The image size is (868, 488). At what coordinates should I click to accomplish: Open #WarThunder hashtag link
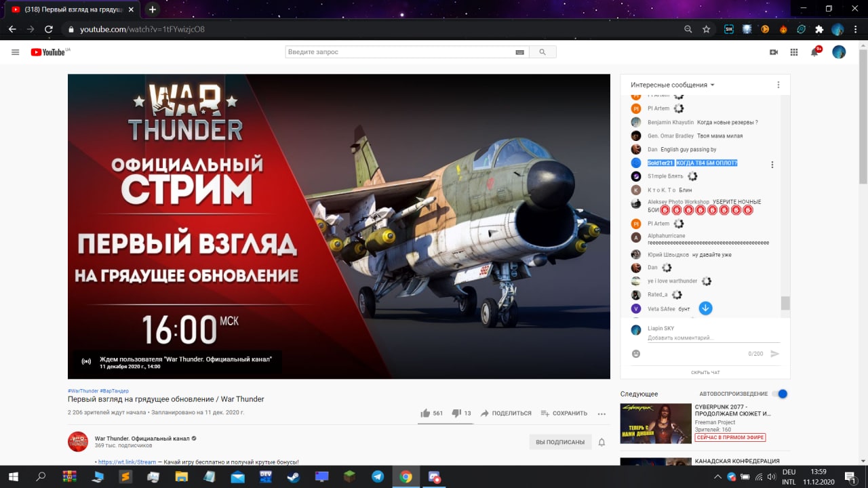coord(83,391)
